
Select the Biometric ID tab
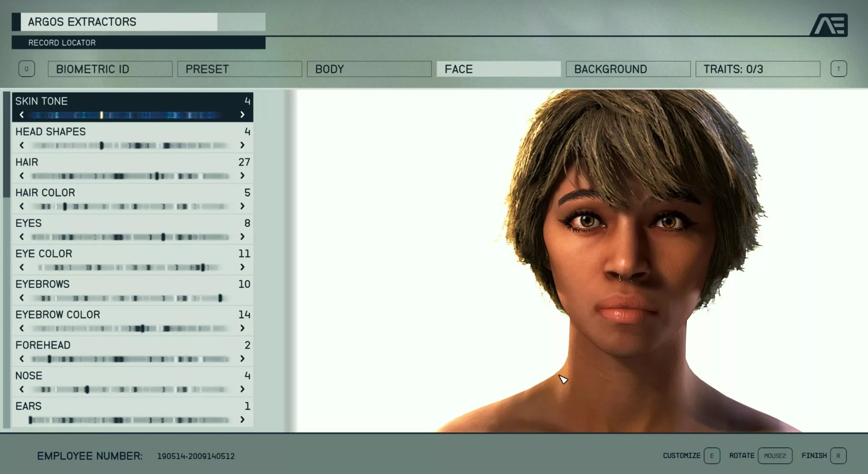coord(110,69)
